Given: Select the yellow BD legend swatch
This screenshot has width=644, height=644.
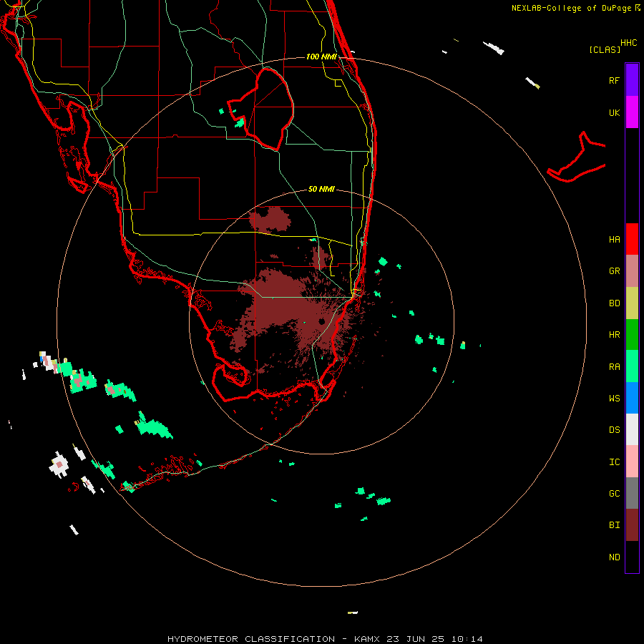Looking at the screenshot, I should pyautogui.click(x=632, y=303).
